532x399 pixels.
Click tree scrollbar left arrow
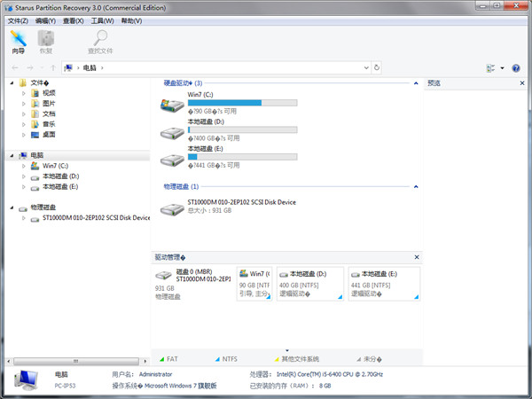coord(9,362)
